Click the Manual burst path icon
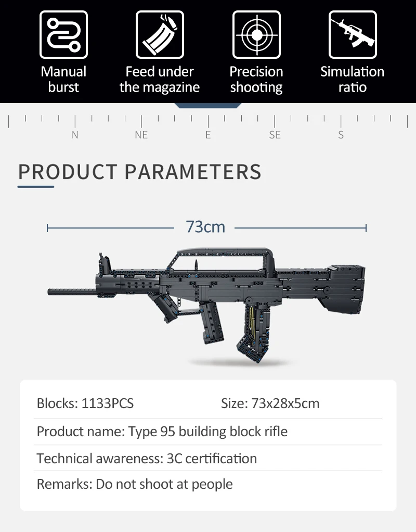 (63, 34)
